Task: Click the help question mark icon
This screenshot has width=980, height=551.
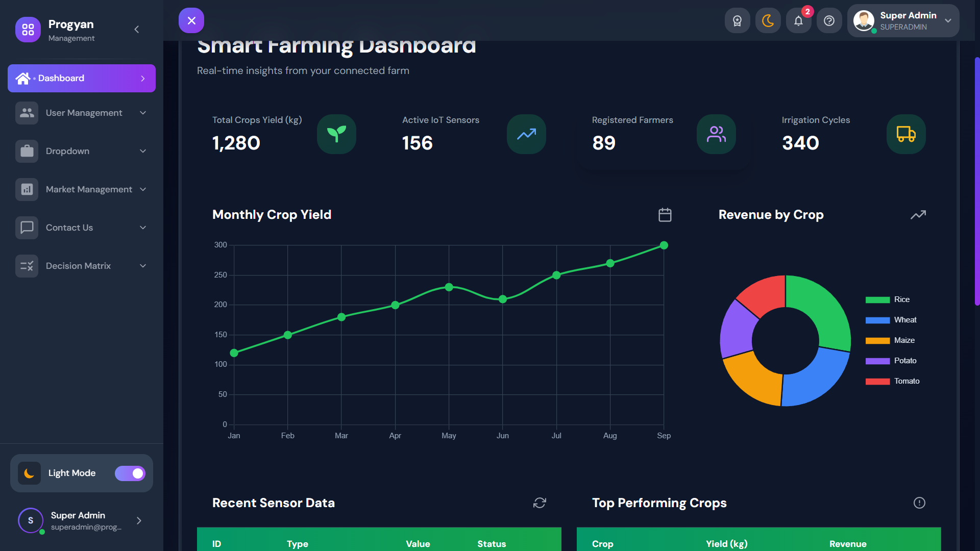Action: point(829,21)
